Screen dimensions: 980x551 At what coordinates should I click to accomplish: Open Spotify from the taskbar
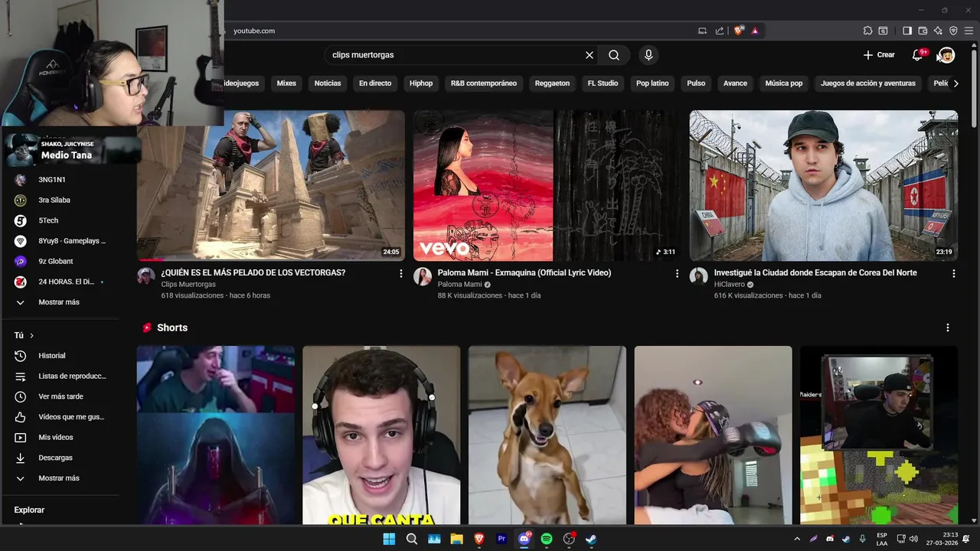(547, 539)
